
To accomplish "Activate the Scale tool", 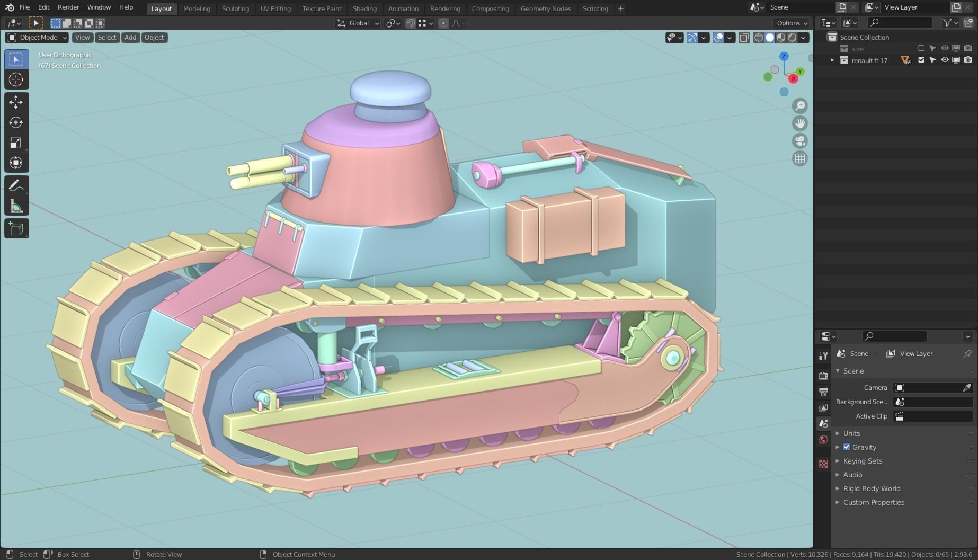I will point(16,143).
